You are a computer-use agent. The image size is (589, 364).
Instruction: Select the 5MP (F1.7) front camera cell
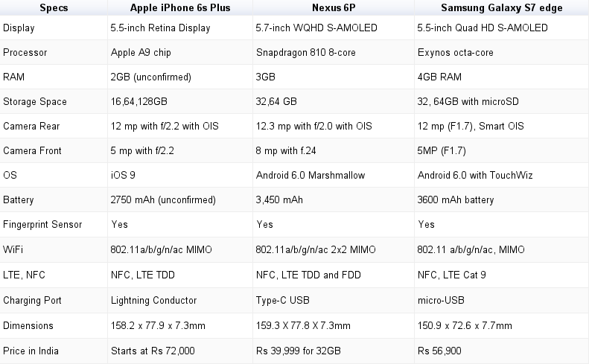[x=445, y=151]
